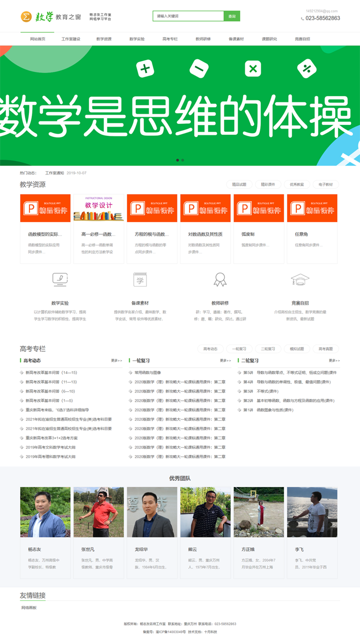The image size is (360, 644).
Task: Expand 更多 in the 一轮复习 column
Action: click(x=225, y=361)
